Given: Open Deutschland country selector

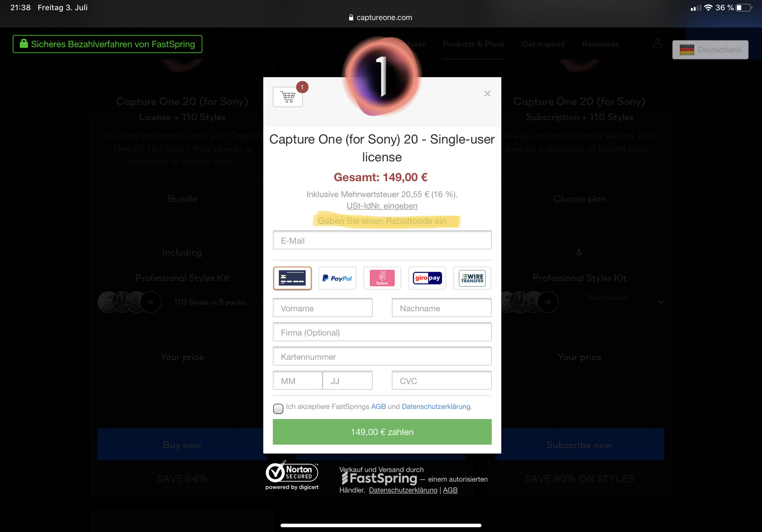Looking at the screenshot, I should [x=710, y=50].
